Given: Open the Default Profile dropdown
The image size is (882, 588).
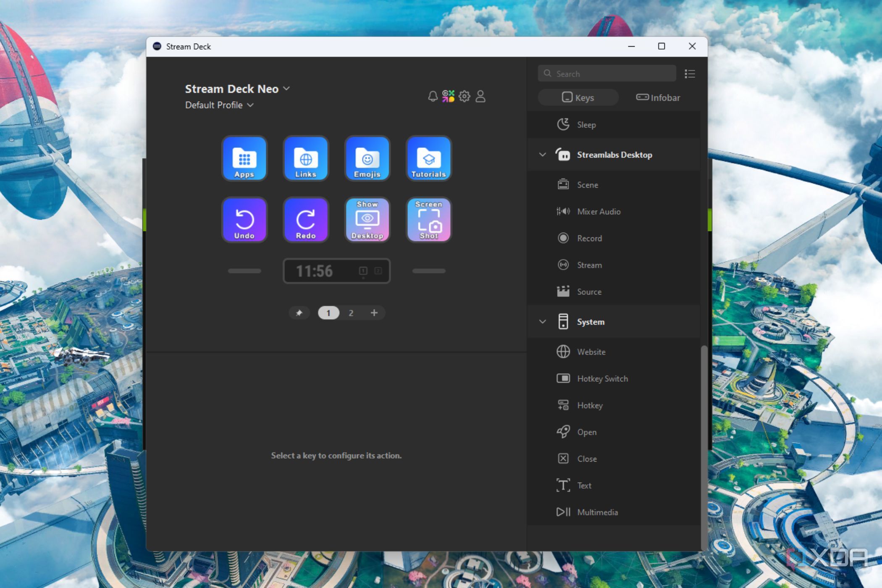Looking at the screenshot, I should coord(219,105).
